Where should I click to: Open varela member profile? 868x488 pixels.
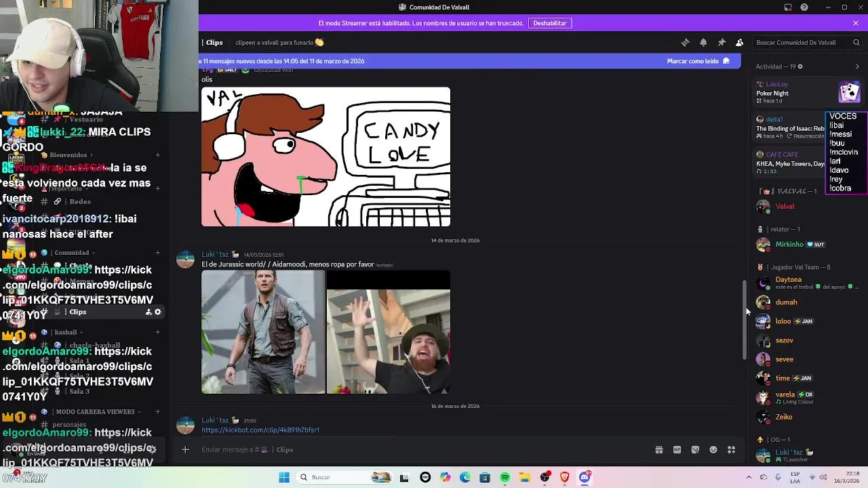787,397
